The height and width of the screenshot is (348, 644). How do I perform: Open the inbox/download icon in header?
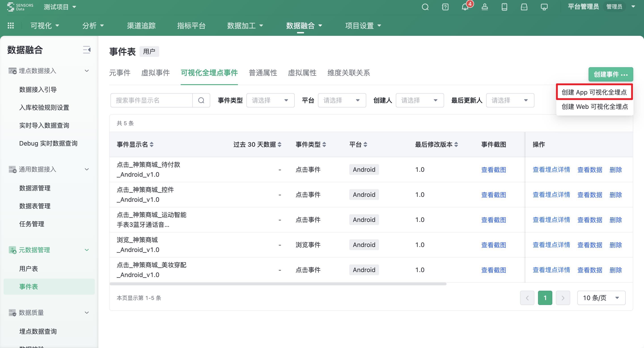[x=524, y=7]
